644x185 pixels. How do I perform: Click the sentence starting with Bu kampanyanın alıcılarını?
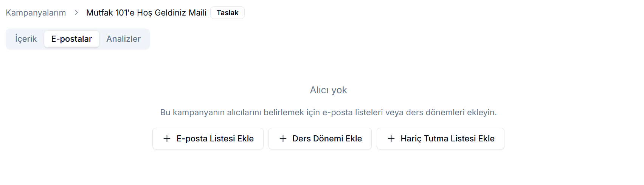(x=328, y=113)
